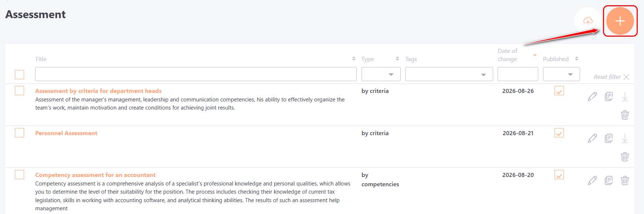This screenshot has width=644, height=214.
Task: Edit the Competency assessment for an accountant
Action: click(x=592, y=180)
